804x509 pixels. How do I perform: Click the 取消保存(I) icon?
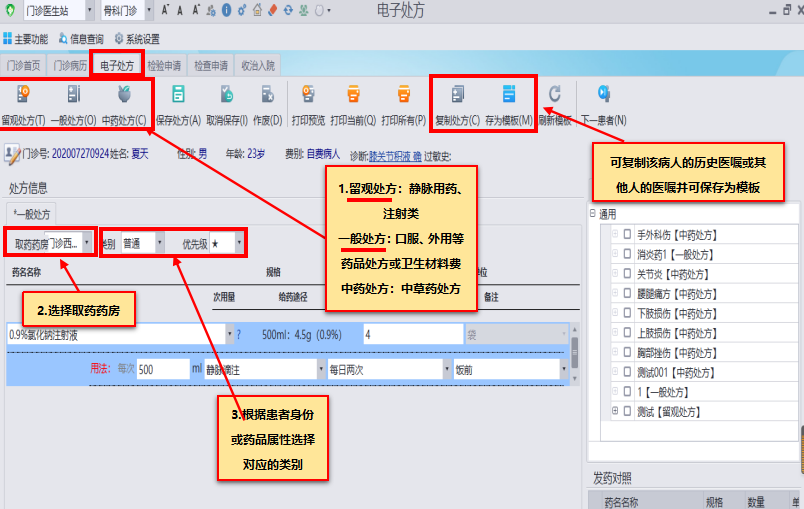227,95
